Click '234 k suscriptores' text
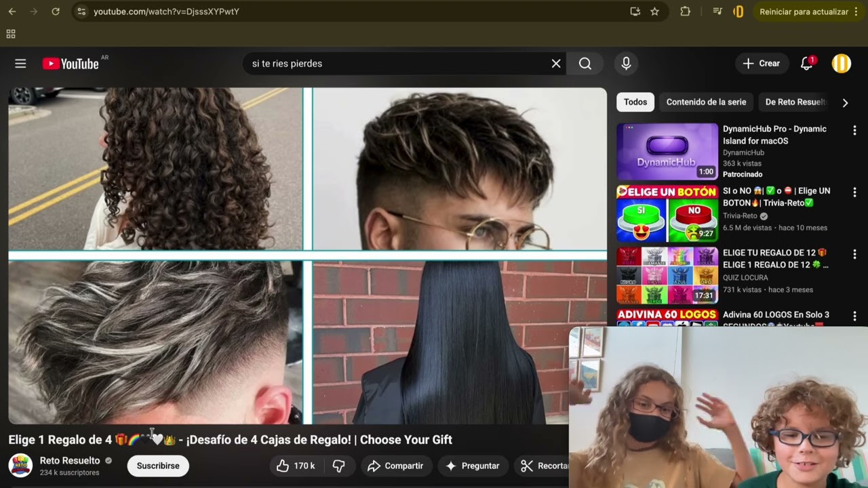Screen dimensions: 868x488 [x=69, y=472]
